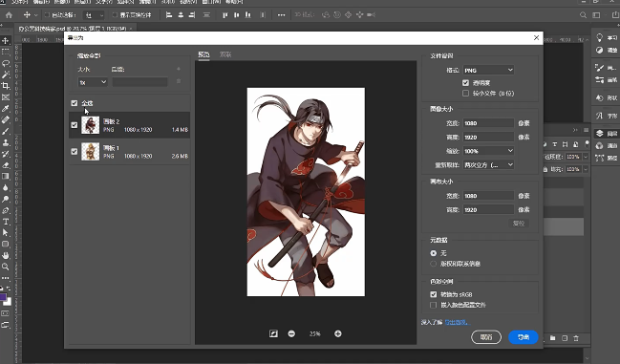
Task: Select the Frame tool
Action: pyautogui.click(x=6, y=96)
